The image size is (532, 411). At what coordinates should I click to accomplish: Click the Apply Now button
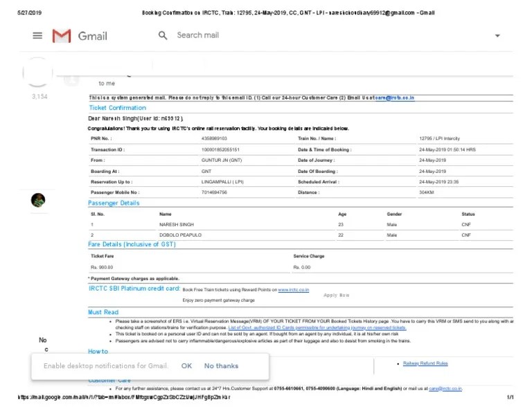[x=336, y=295]
